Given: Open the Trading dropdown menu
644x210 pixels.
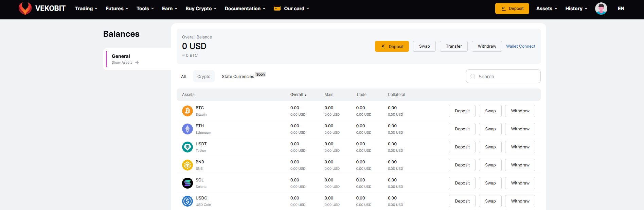Looking at the screenshot, I should click(86, 9).
